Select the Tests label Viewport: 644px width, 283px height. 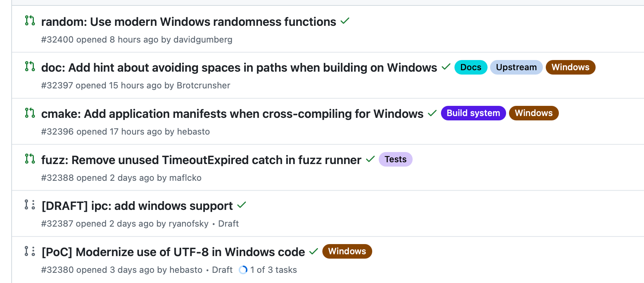[x=395, y=159]
